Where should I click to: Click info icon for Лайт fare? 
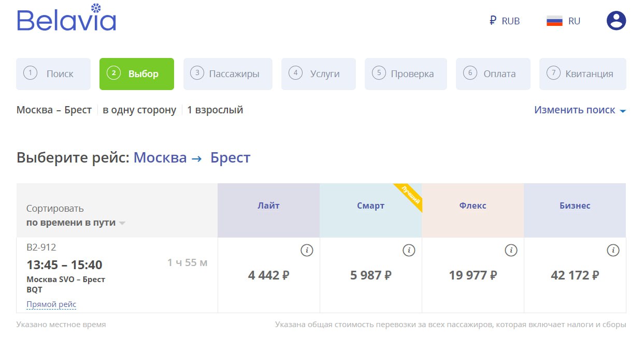(x=307, y=251)
